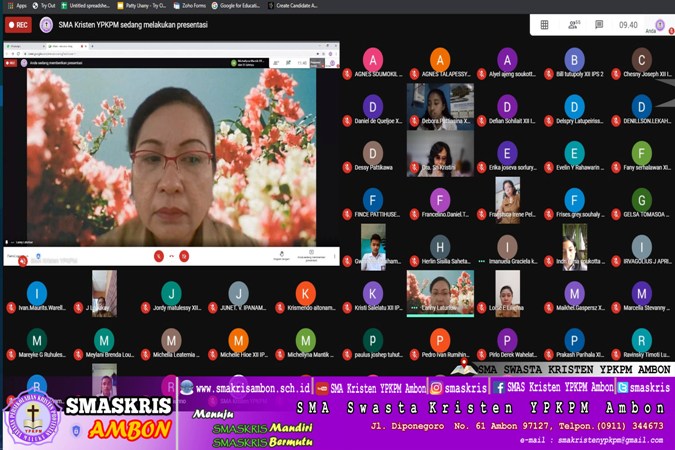
Task: Click muted mic icon beside Defian Sohilait
Action: [482, 121]
